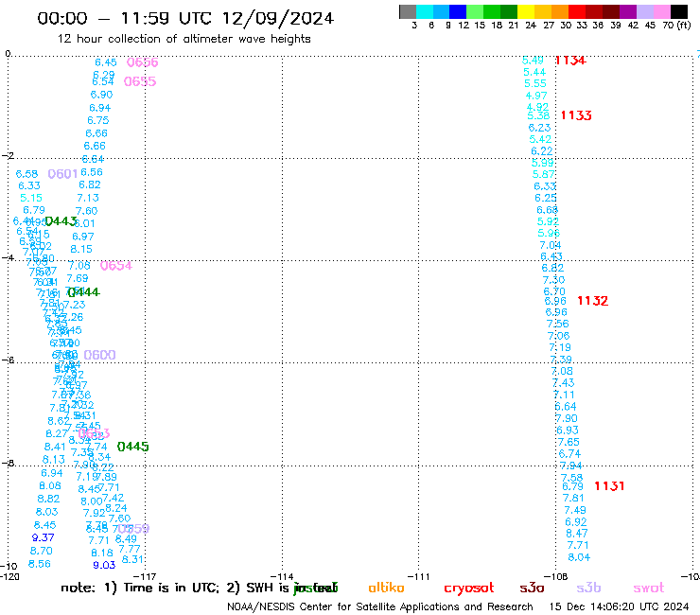Click the wave height value 8.47

[577, 534]
